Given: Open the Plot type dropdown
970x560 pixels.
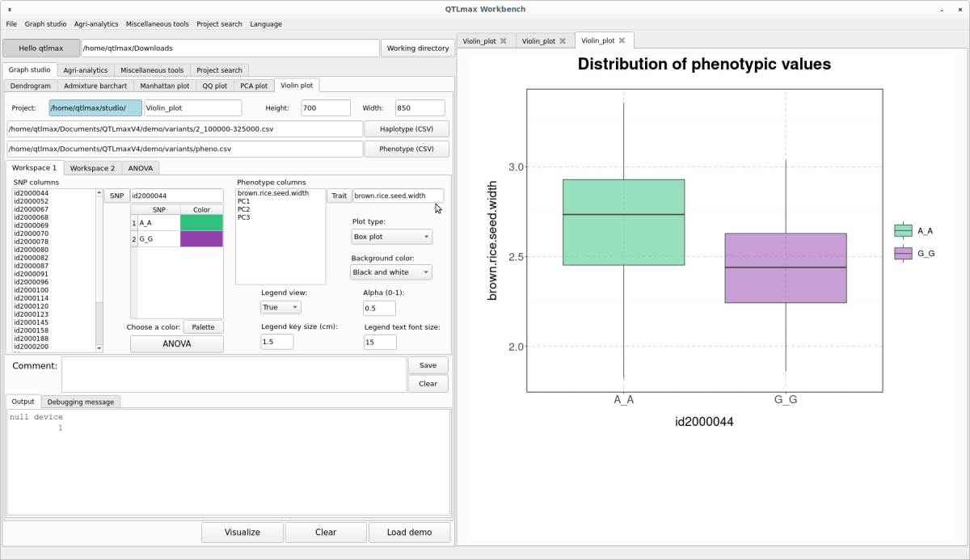Looking at the screenshot, I should [x=392, y=237].
